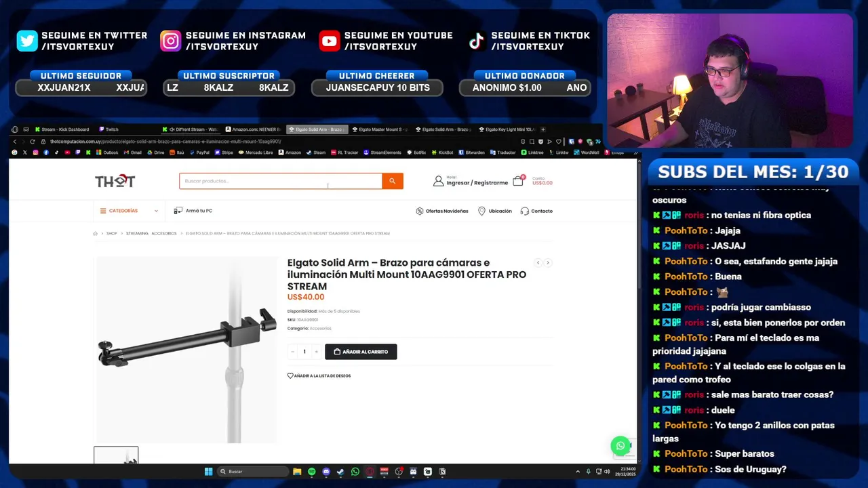868x488 pixels.
Task: Go to next product arrow
Action: click(548, 262)
